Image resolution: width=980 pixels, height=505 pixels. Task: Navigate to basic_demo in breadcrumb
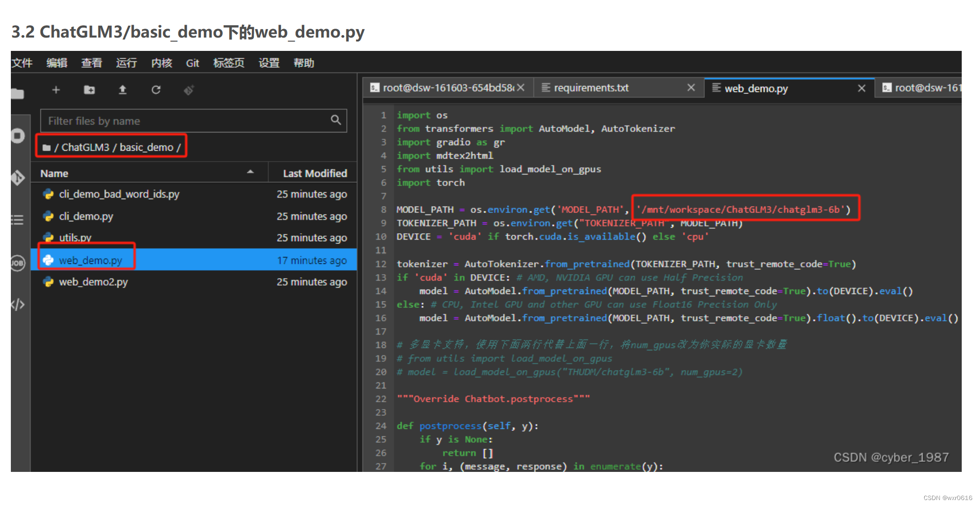[x=146, y=147]
